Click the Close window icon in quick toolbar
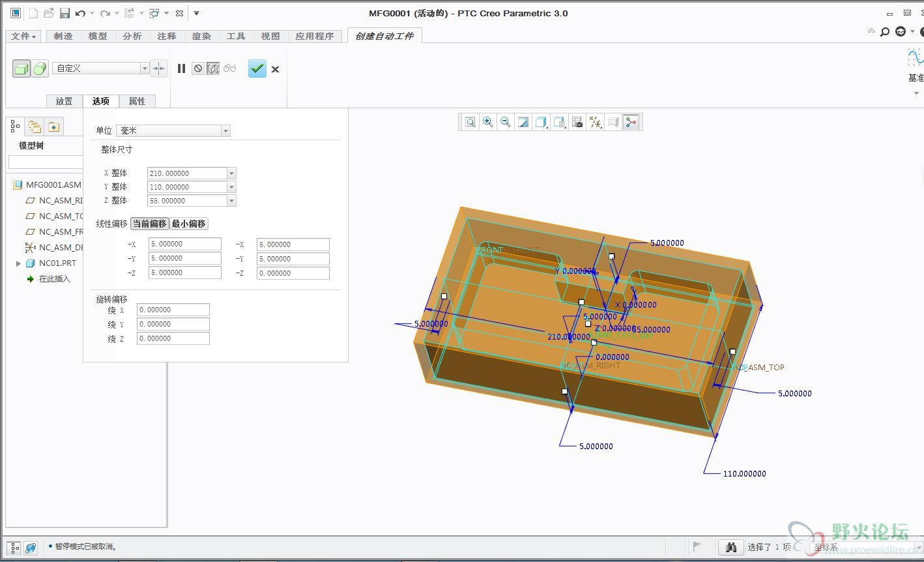 (x=180, y=13)
